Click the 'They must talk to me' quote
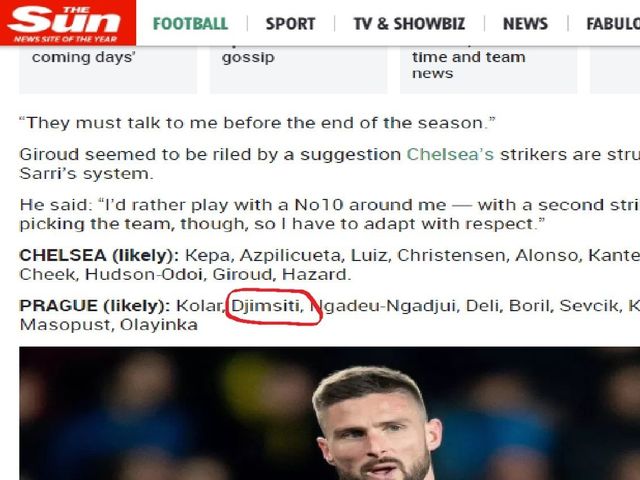The image size is (640, 480). click(257, 123)
